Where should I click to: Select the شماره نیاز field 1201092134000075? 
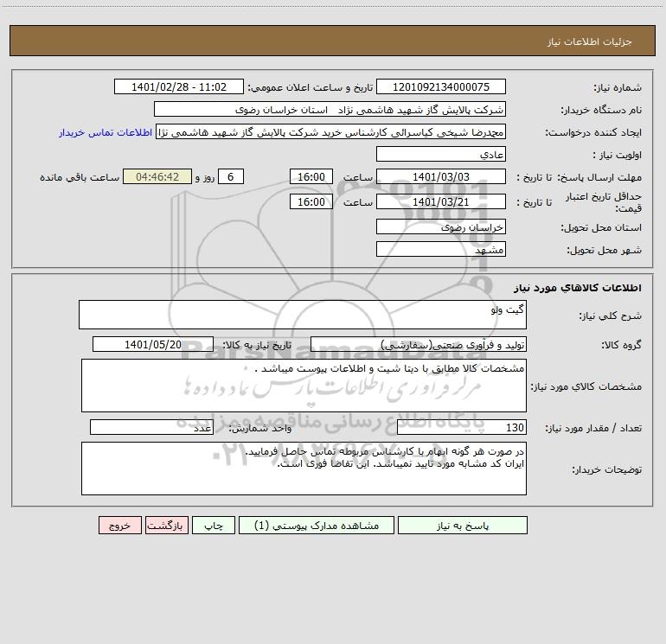(x=441, y=86)
